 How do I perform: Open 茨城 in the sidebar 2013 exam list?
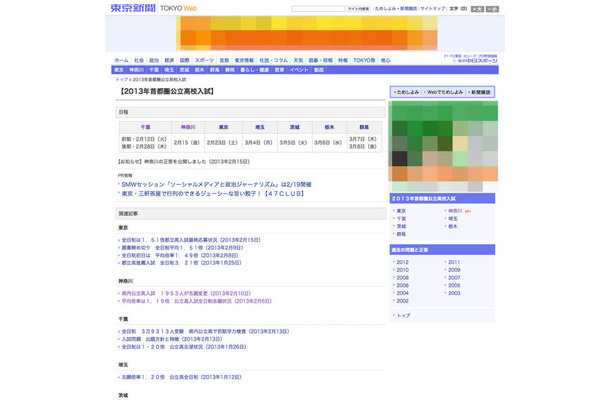[401, 226]
